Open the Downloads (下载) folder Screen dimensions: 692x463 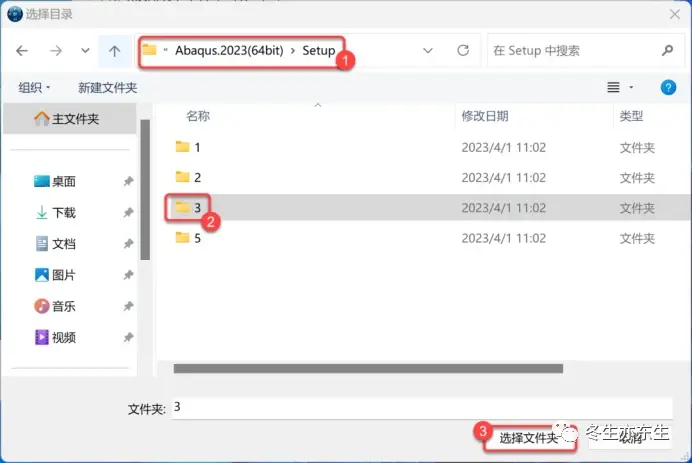(x=55, y=212)
